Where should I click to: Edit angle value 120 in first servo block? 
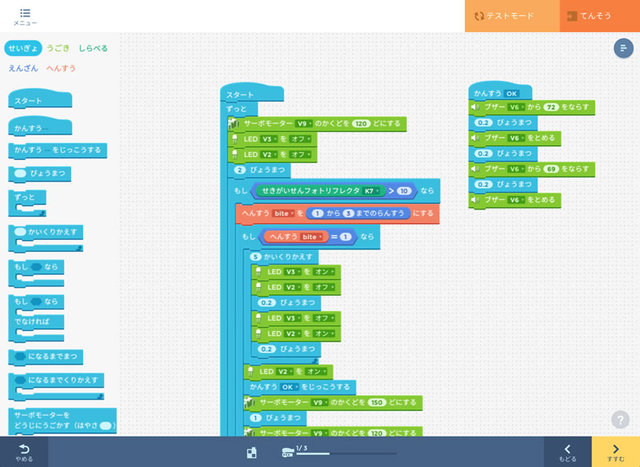click(361, 124)
